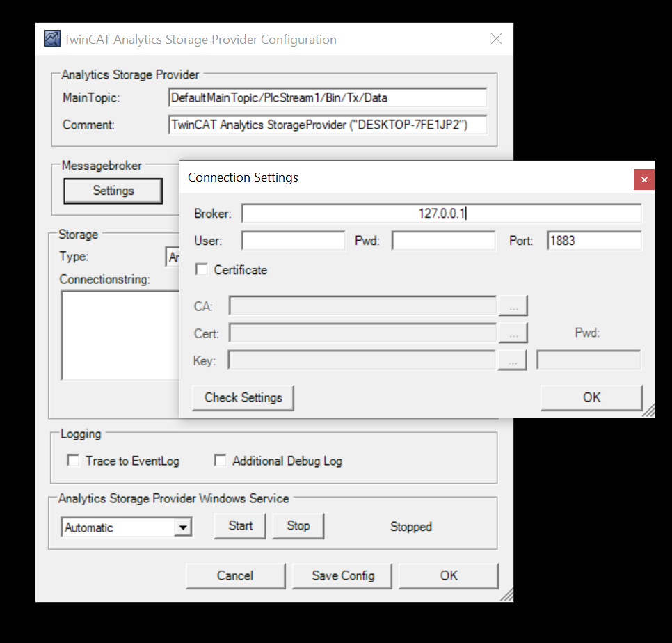Click the Connectionstring text area

[x=120, y=335]
